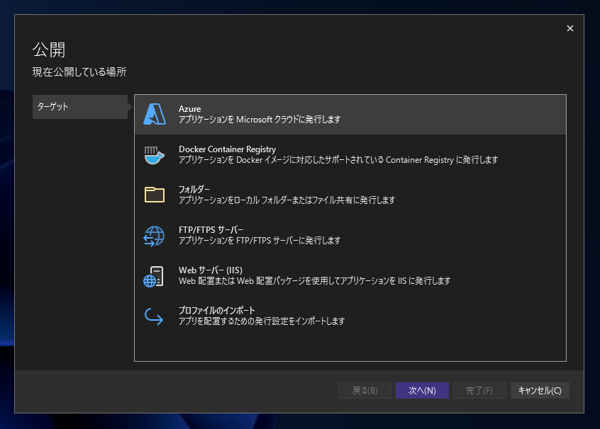Click the FTP/FTPS サーバーに発行します description

(x=259, y=240)
